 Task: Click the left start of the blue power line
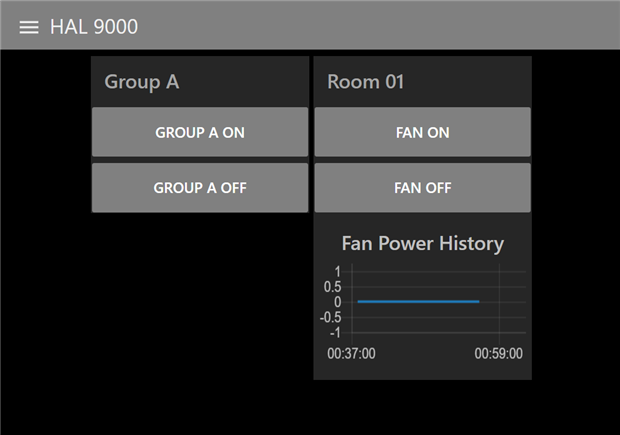tap(359, 301)
